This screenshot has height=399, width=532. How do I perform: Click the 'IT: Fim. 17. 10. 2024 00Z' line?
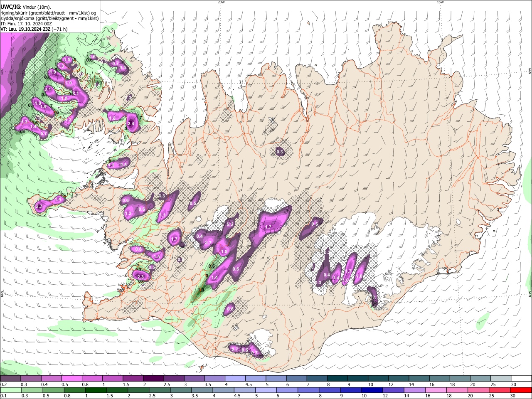26,24
